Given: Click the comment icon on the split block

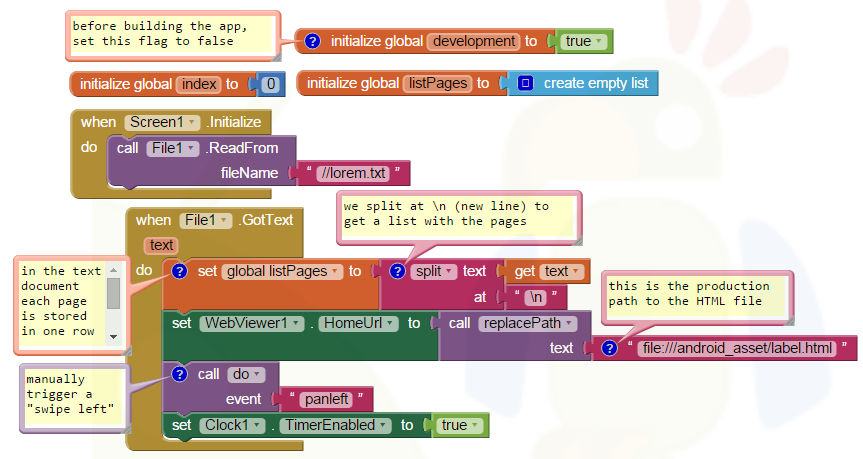Looking at the screenshot, I should [x=397, y=271].
